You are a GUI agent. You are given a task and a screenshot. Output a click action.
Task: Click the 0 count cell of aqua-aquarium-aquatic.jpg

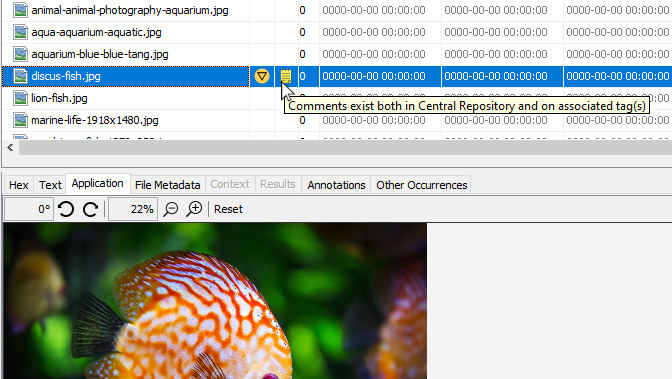309,32
